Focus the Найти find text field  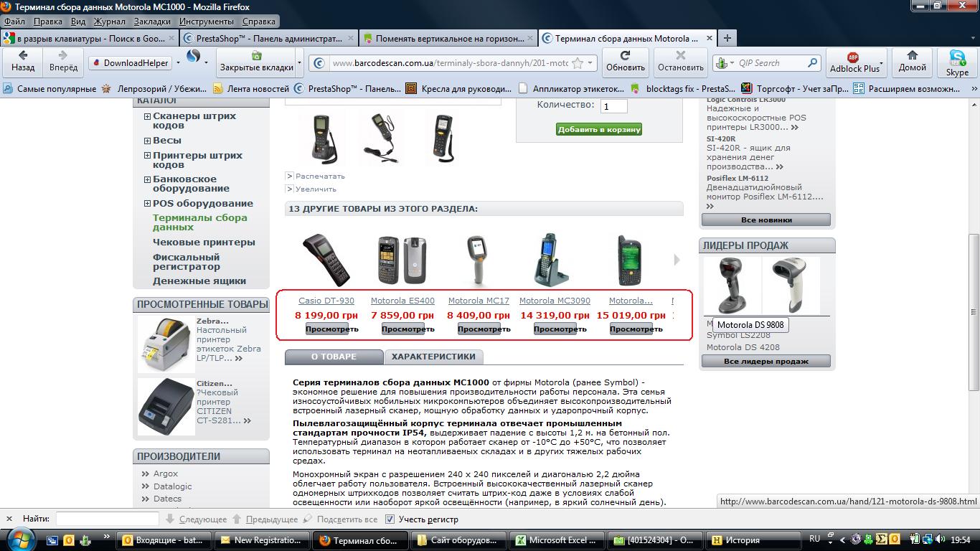point(107,519)
